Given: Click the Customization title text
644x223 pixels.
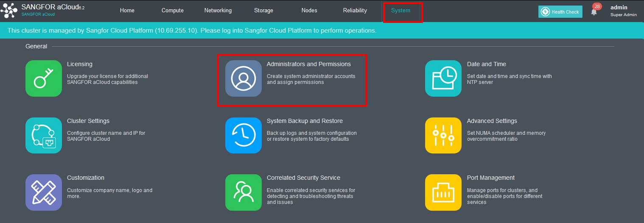Looking at the screenshot, I should coord(86,178).
